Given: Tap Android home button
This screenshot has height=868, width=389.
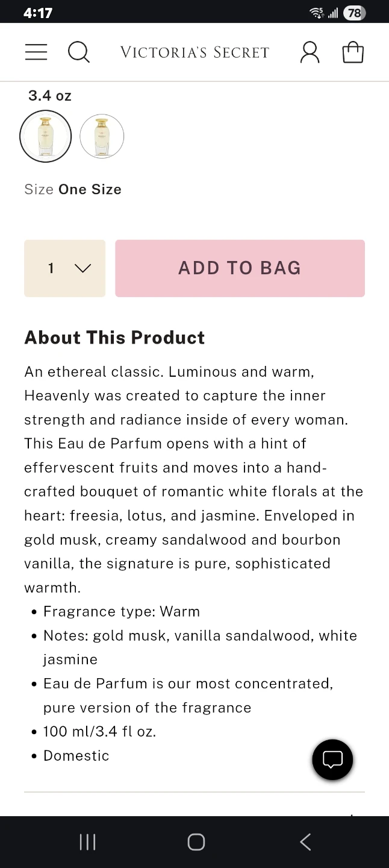Looking at the screenshot, I should click(x=196, y=842).
